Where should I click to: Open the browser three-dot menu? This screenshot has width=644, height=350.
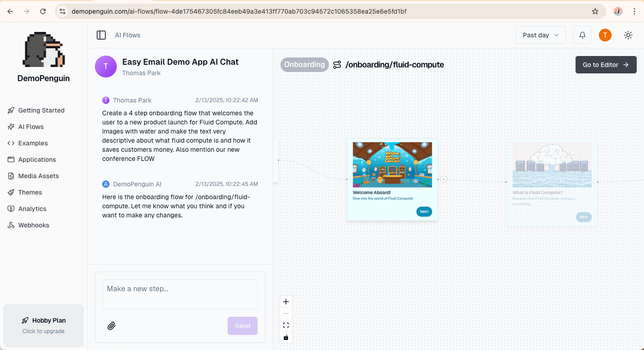[634, 11]
